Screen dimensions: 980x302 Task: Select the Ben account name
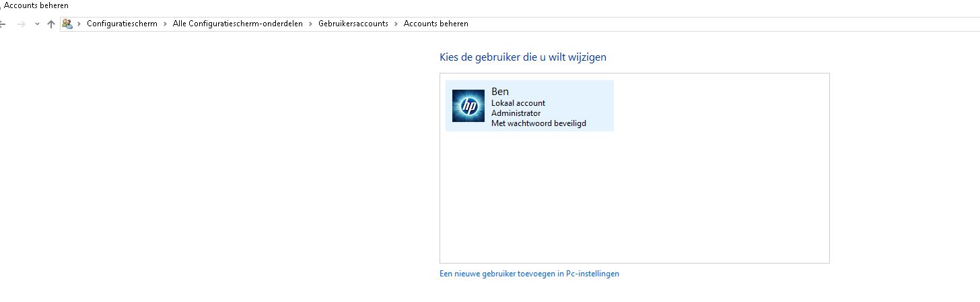pyautogui.click(x=500, y=92)
